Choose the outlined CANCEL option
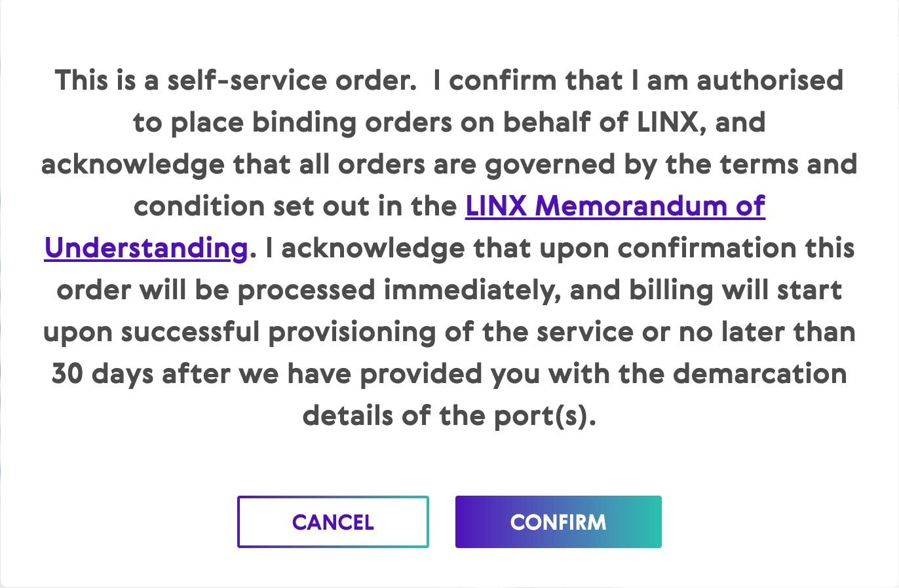The image size is (899, 588). pyautogui.click(x=333, y=522)
